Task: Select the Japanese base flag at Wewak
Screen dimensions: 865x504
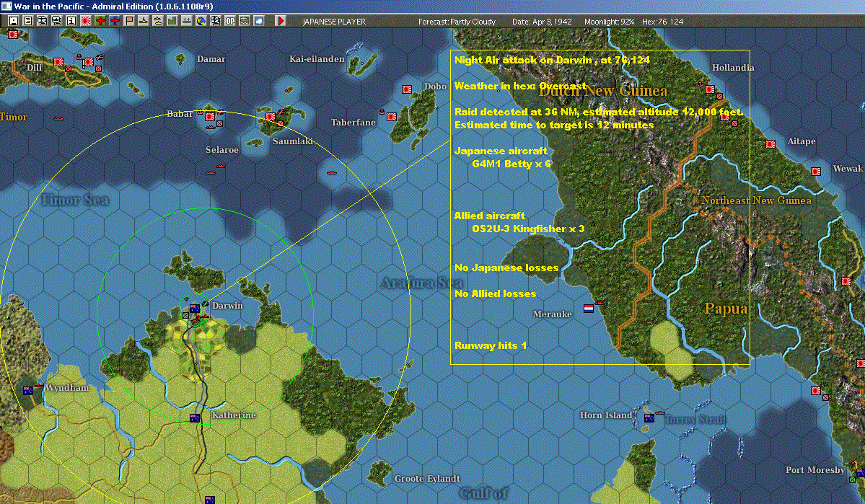Action: [816, 172]
